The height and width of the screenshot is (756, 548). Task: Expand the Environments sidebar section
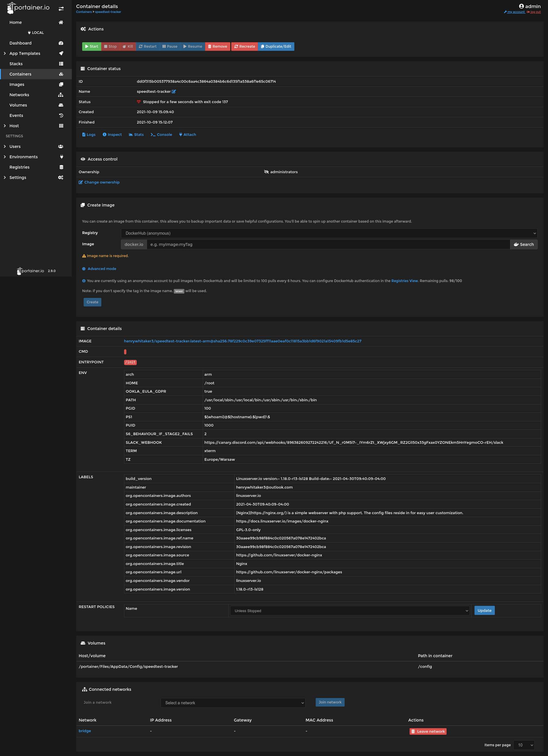coord(5,157)
